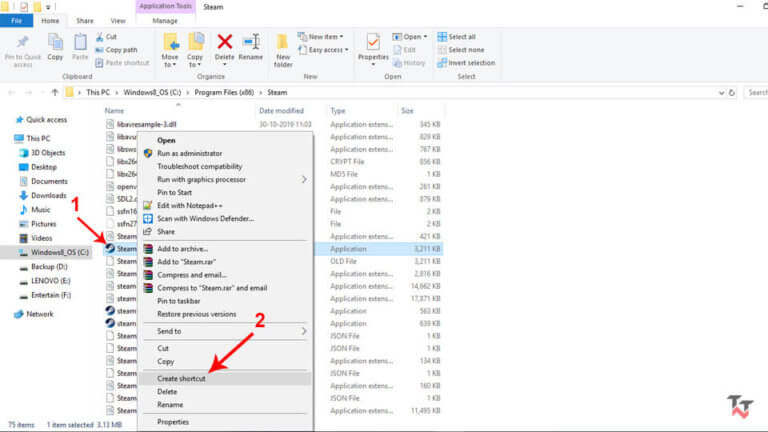Click Copy path in the ribbon
Viewport: 768px width, 432px height.
tap(116, 50)
